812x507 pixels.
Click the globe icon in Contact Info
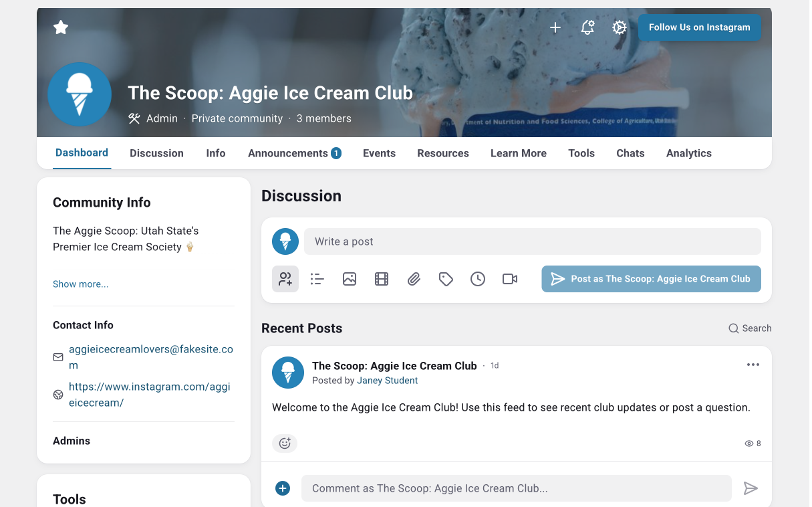[58, 395]
